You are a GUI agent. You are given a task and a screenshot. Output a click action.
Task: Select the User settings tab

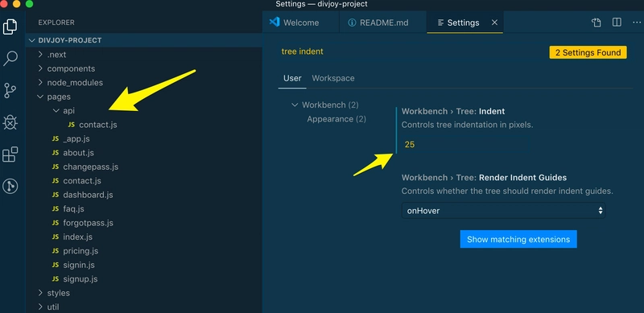pos(292,78)
